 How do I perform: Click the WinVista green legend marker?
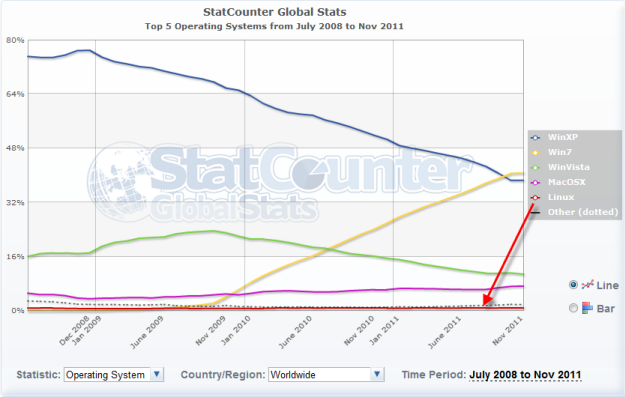535,167
